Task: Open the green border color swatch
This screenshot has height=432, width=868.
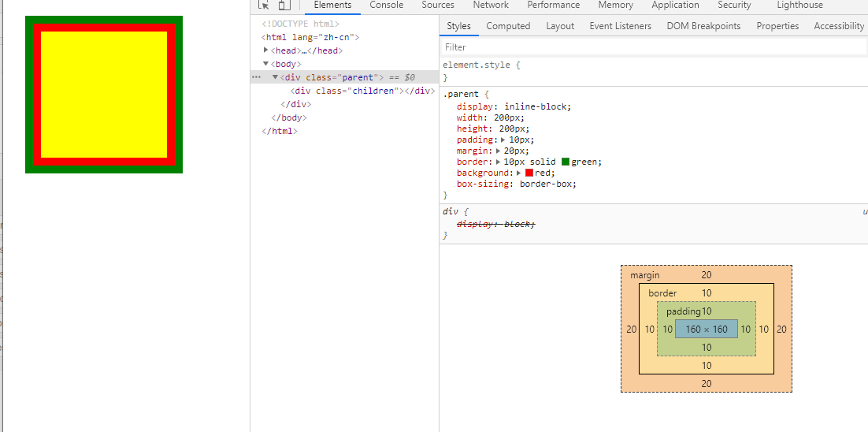Action: 566,162
